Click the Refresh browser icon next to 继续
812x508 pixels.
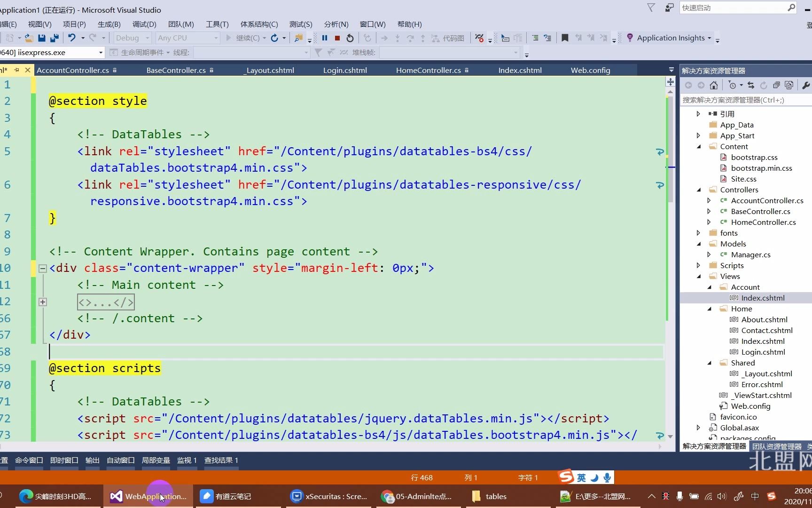(x=274, y=38)
